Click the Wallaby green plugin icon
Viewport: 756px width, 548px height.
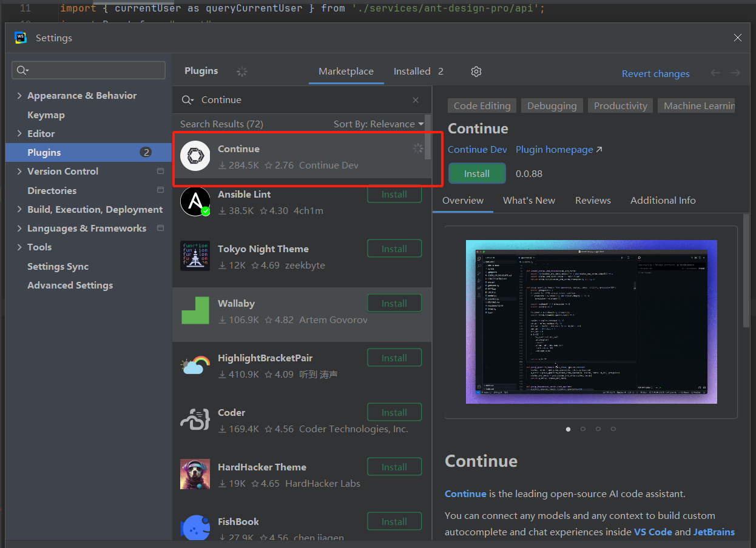(195, 310)
